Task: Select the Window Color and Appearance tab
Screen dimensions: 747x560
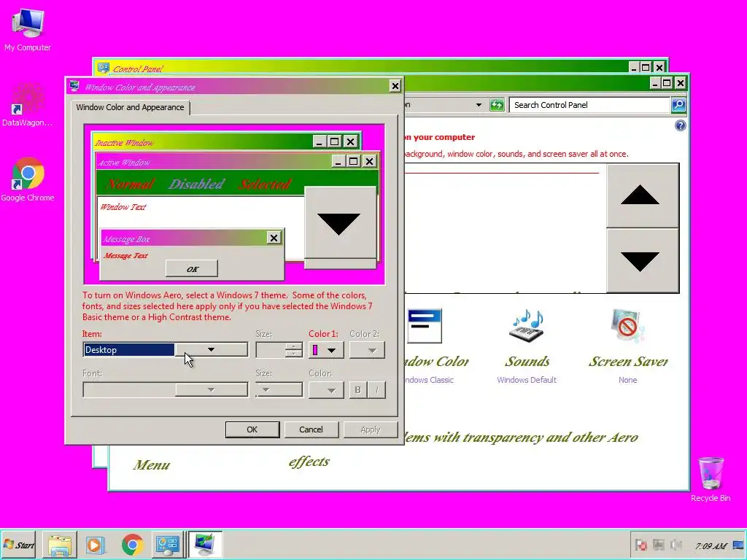Action: point(130,107)
